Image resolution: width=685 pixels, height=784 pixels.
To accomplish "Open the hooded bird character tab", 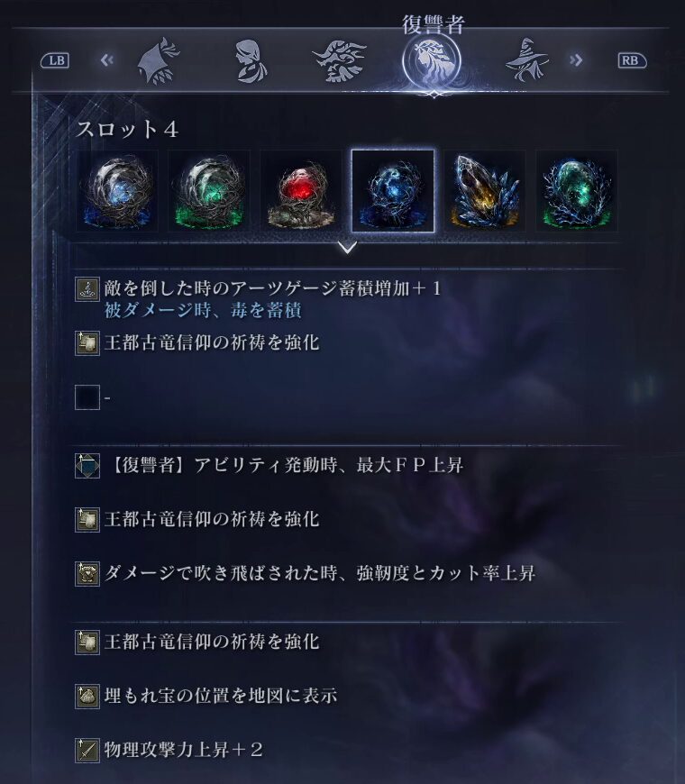I will coord(159,61).
